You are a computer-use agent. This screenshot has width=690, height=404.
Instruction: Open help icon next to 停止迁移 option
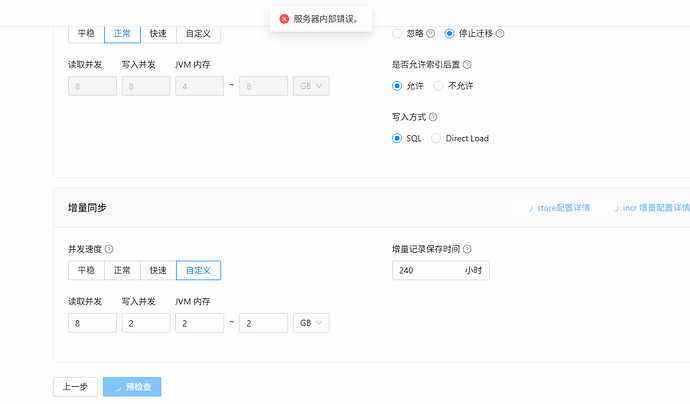[500, 33]
